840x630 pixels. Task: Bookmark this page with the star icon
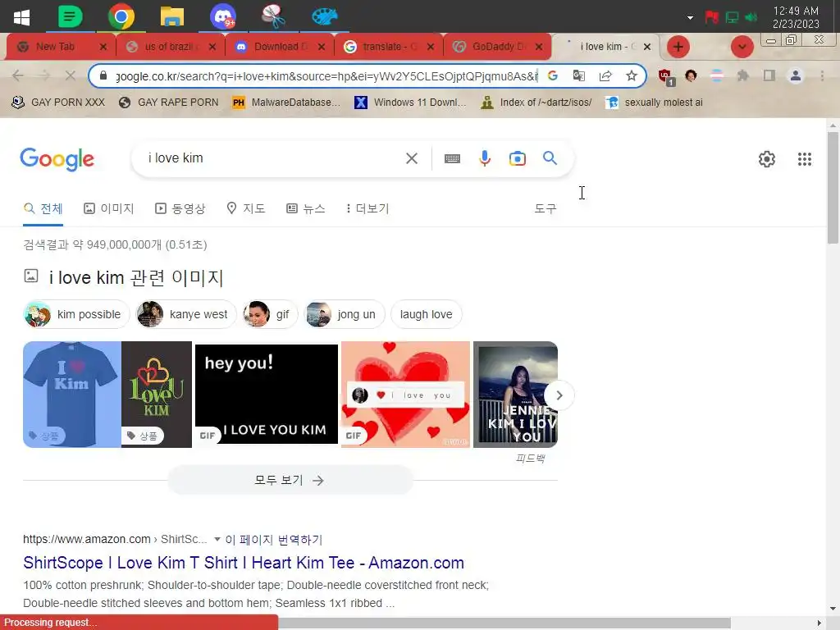coord(632,76)
